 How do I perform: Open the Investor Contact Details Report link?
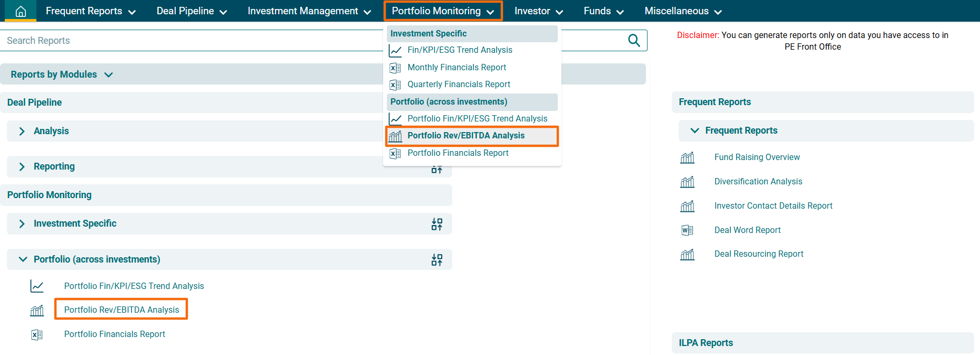[773, 206]
